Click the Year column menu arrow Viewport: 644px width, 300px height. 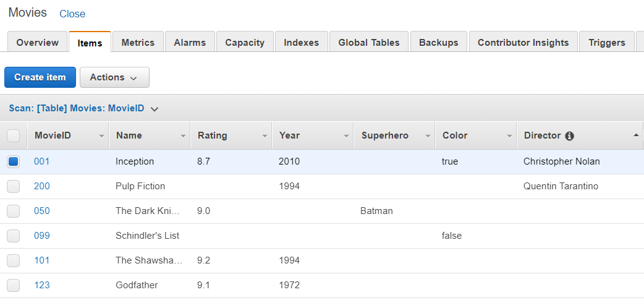[x=346, y=135]
